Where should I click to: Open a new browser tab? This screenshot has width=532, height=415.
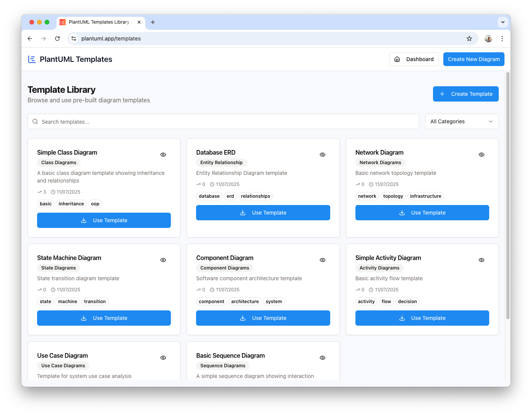point(153,22)
